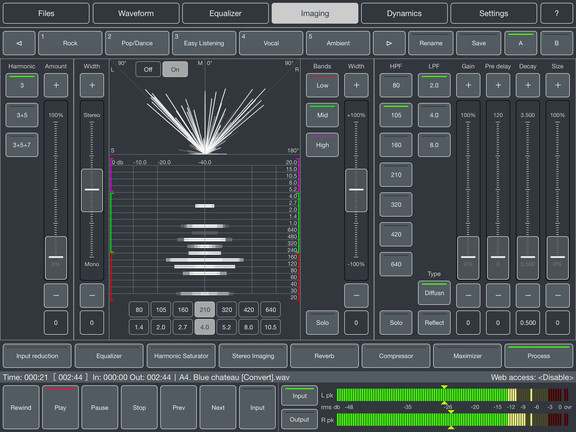Open the Files tab
Screen dimensions: 576x432
(46, 14)
